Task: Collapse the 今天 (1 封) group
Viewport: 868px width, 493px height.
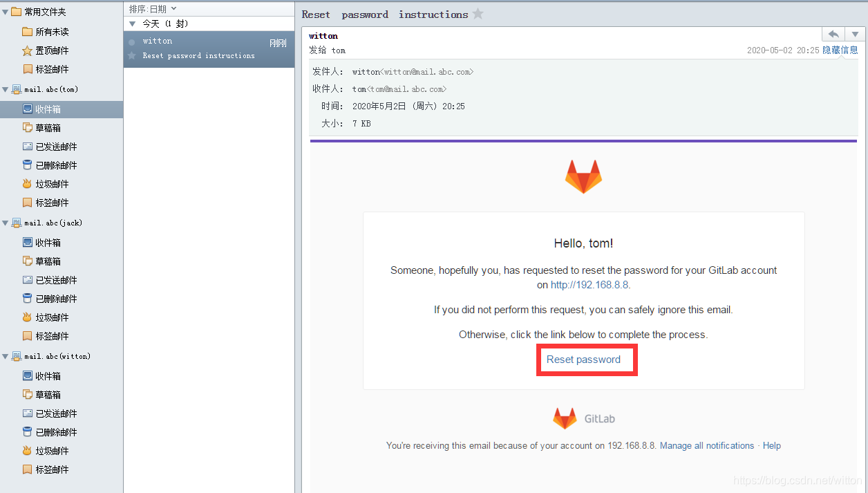Action: 133,24
